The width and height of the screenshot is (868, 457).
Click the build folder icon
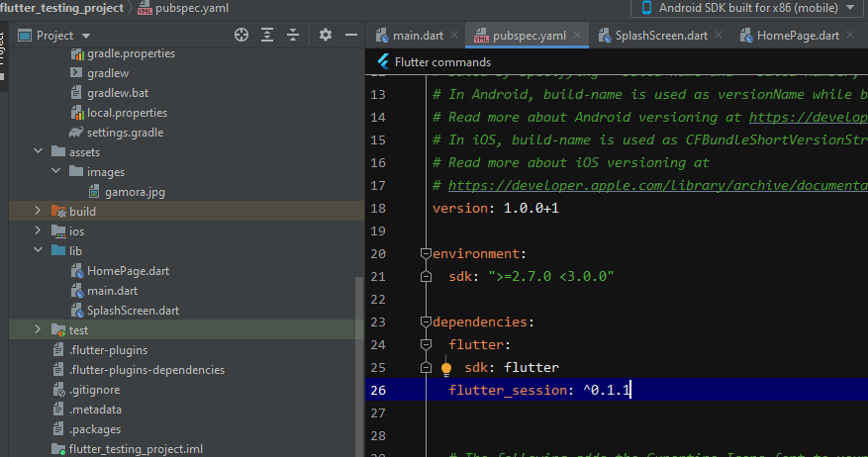pyautogui.click(x=58, y=212)
